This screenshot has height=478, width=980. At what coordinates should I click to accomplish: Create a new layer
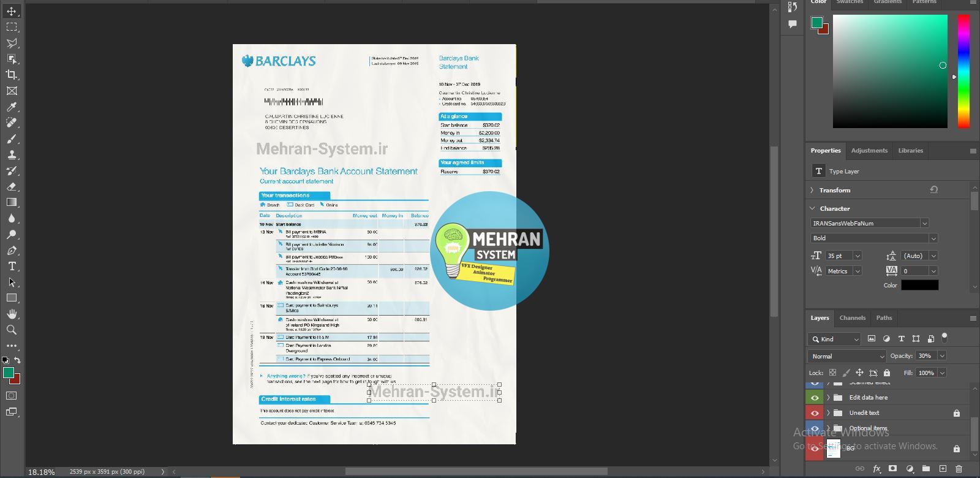(x=943, y=469)
